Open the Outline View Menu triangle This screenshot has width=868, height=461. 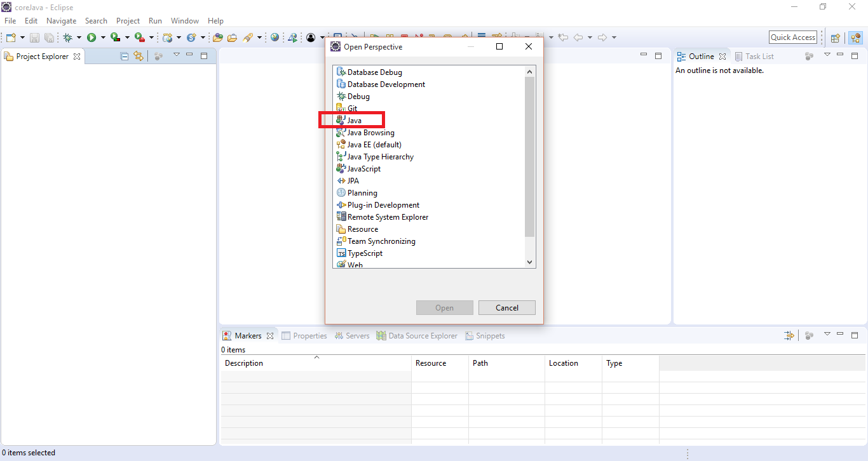(x=827, y=55)
